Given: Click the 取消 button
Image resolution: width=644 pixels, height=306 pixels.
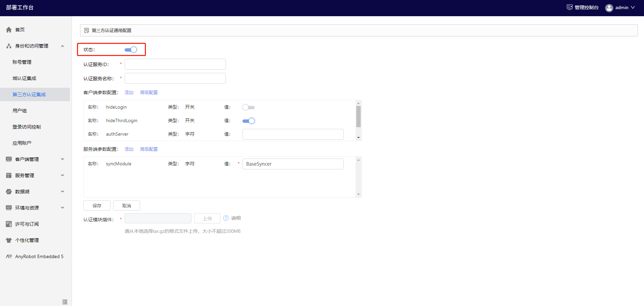Looking at the screenshot, I should pyautogui.click(x=127, y=205).
